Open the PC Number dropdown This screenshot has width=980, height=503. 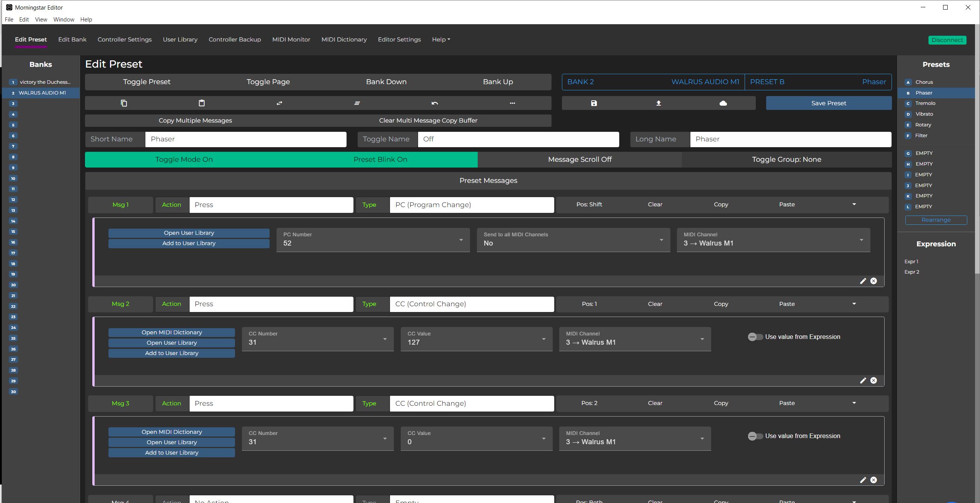pyautogui.click(x=373, y=240)
